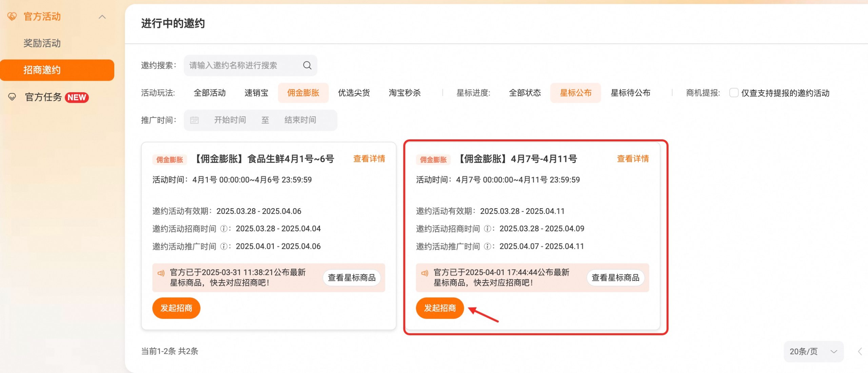The image size is (868, 373).
Task: Open 查看详情 for 食品生鲜4月1号~6号
Action: 369,159
